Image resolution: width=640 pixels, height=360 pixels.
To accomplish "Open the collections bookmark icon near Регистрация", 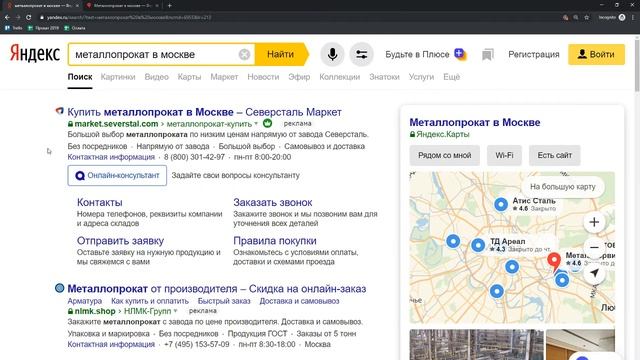I will (487, 55).
